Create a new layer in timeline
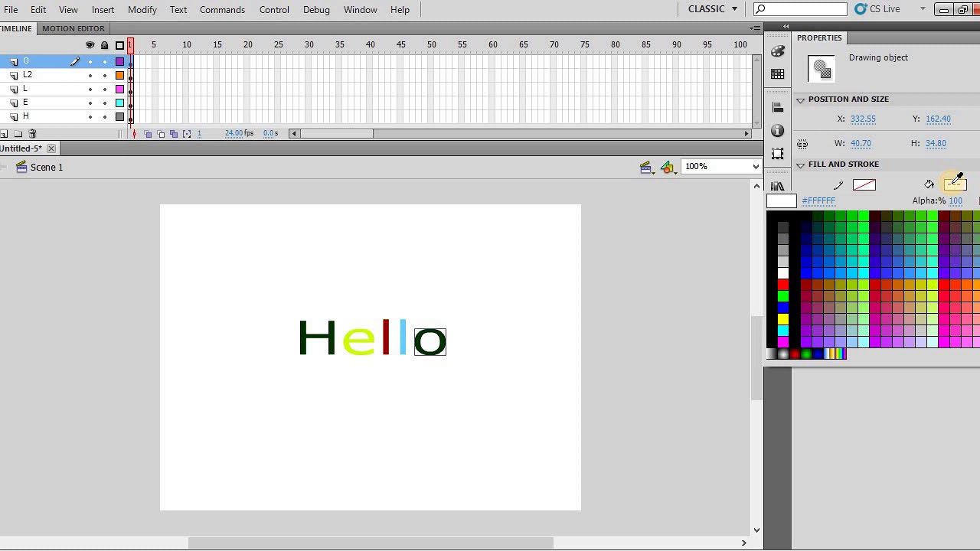Screen dimensions: 980x551 tap(4, 134)
